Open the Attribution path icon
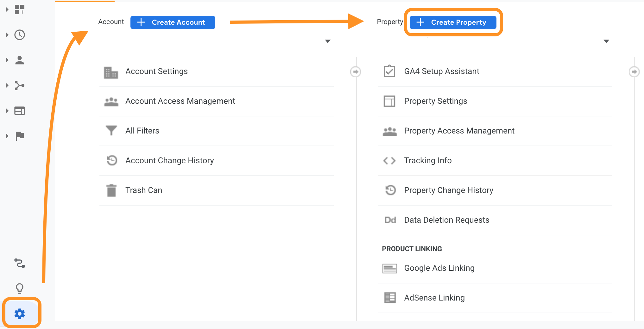This screenshot has height=329, width=644. (20, 263)
